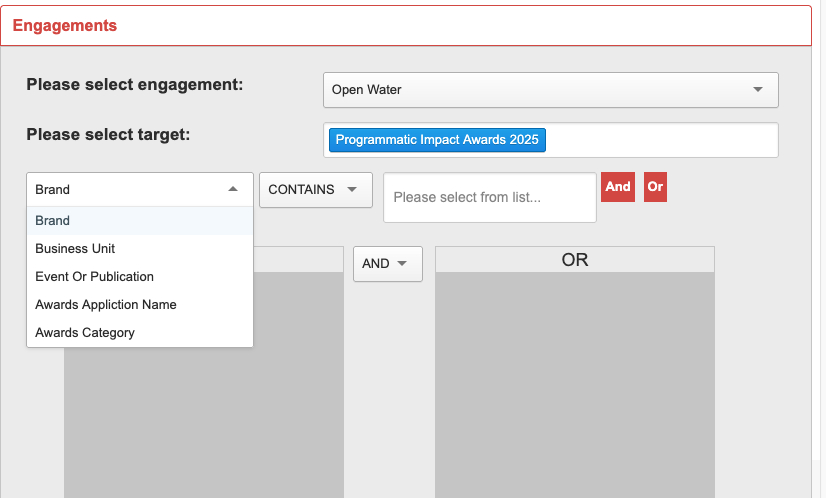Click empty space in the target field
This screenshot has width=826, height=498.
click(661, 140)
